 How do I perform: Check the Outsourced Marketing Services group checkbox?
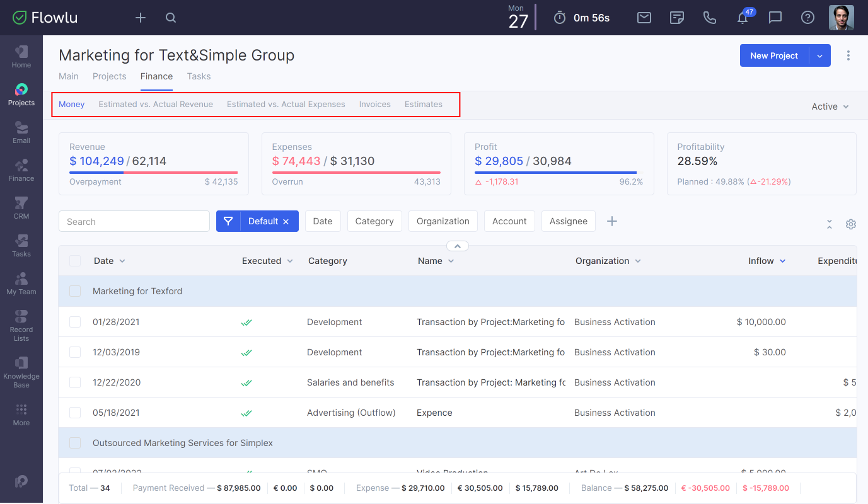click(x=75, y=443)
